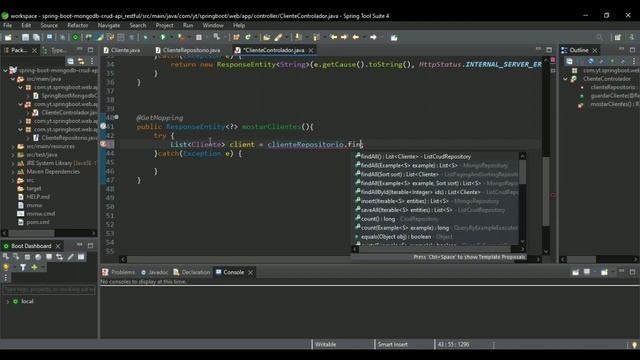Click the globe icon in Boot Dashboard toolbar
Image resolution: width=640 pixels, height=360 pixels.
click(38, 257)
